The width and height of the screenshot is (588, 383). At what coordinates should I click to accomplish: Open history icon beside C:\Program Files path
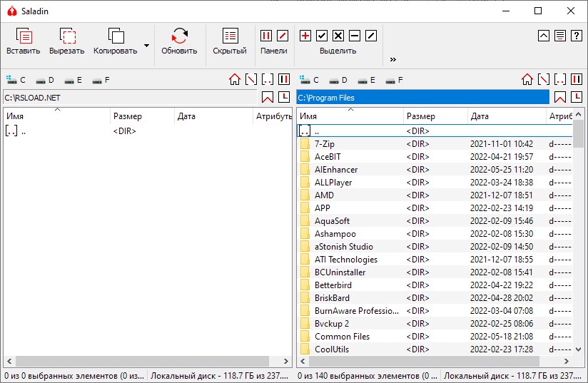pos(577,97)
